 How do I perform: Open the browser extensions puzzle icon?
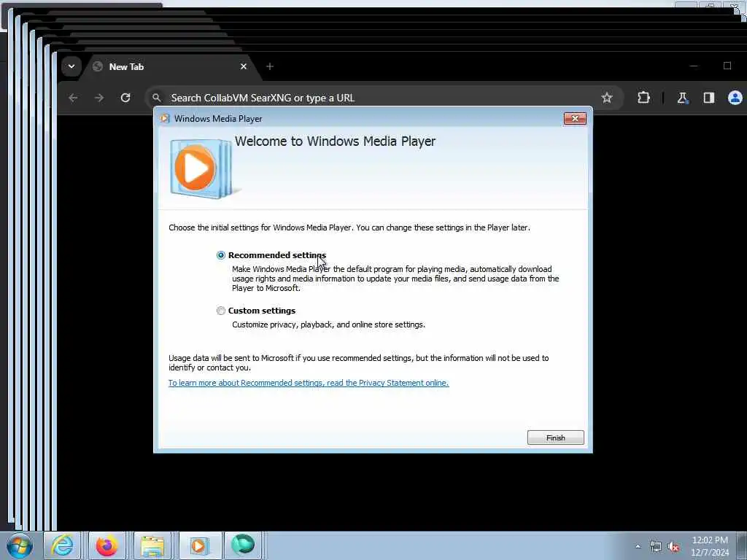point(643,98)
